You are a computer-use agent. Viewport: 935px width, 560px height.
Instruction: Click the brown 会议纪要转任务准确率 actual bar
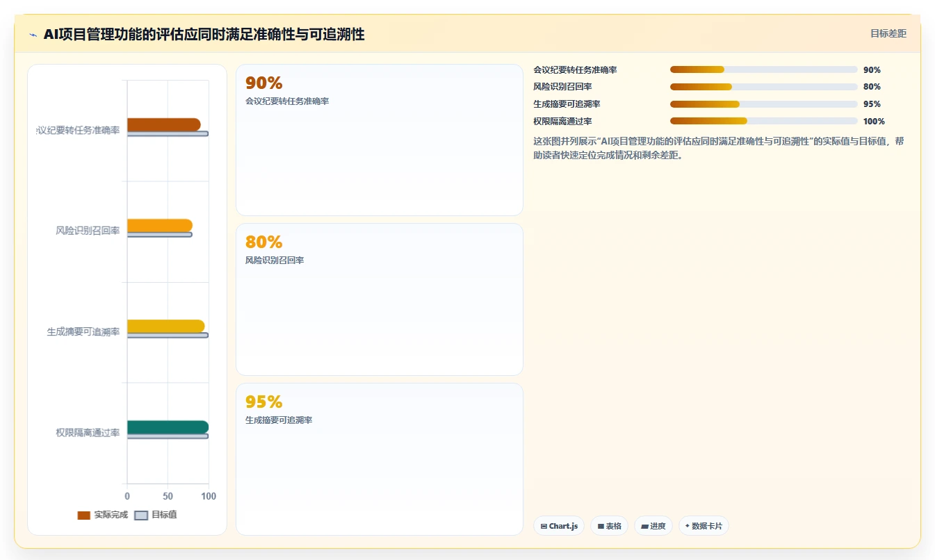pos(164,124)
